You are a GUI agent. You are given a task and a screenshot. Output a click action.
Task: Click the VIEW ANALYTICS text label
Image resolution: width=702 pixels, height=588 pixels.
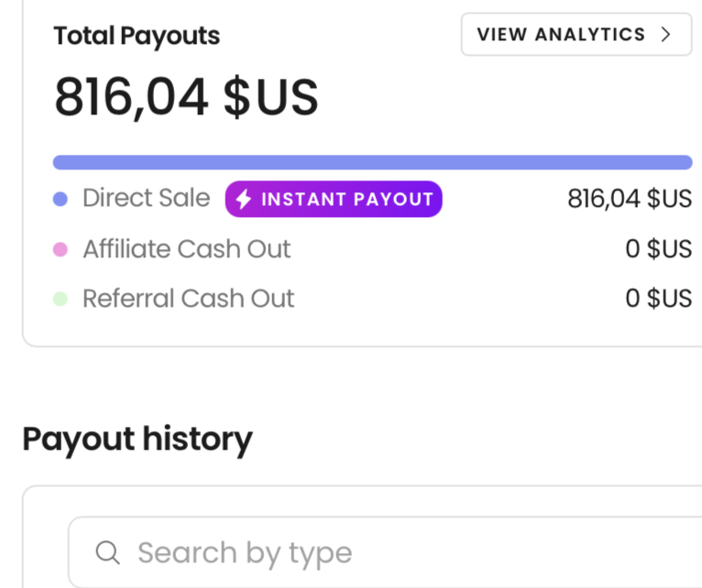click(x=561, y=35)
